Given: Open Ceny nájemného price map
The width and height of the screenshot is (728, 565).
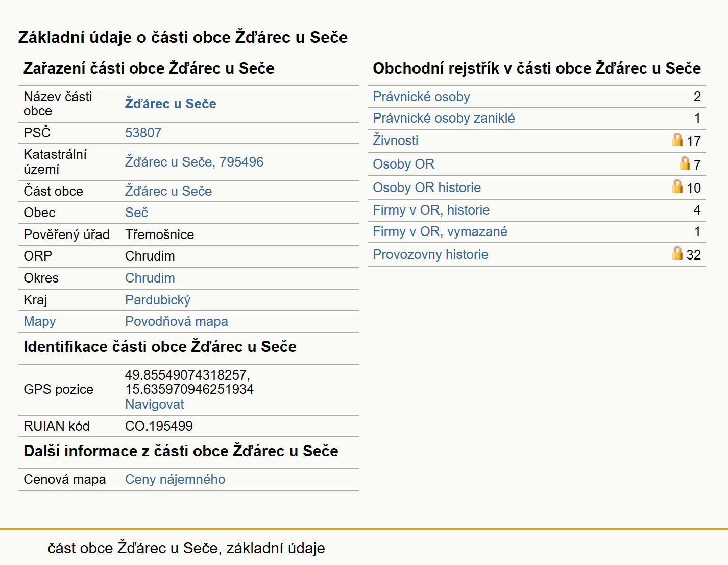Looking at the screenshot, I should [x=175, y=479].
